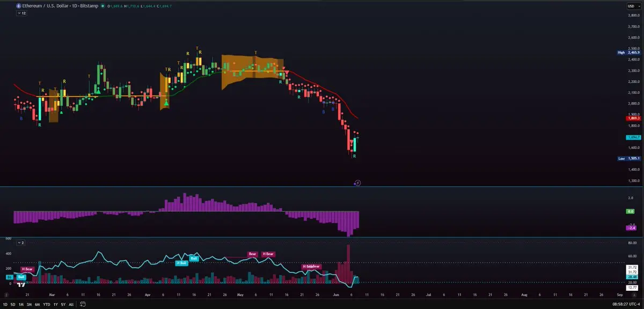Click the event marker icon below the candles
Viewport: 644px width, 309px height.
click(358, 183)
